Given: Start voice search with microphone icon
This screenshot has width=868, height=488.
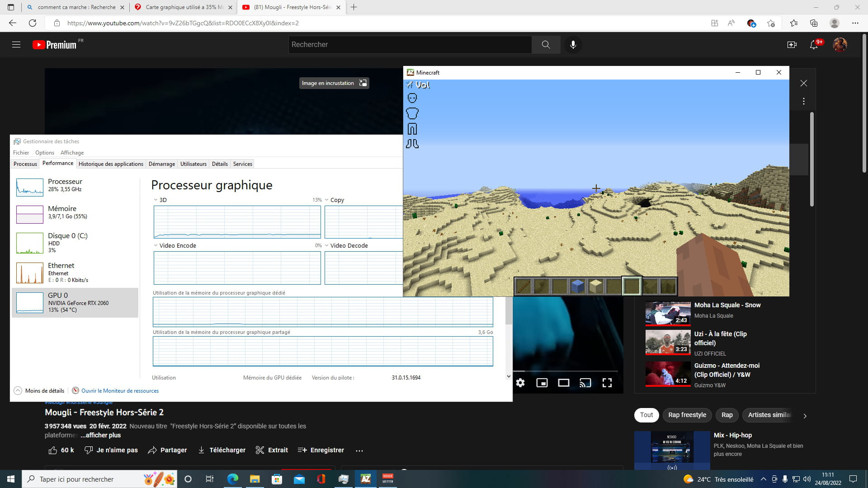Looking at the screenshot, I should 573,44.
